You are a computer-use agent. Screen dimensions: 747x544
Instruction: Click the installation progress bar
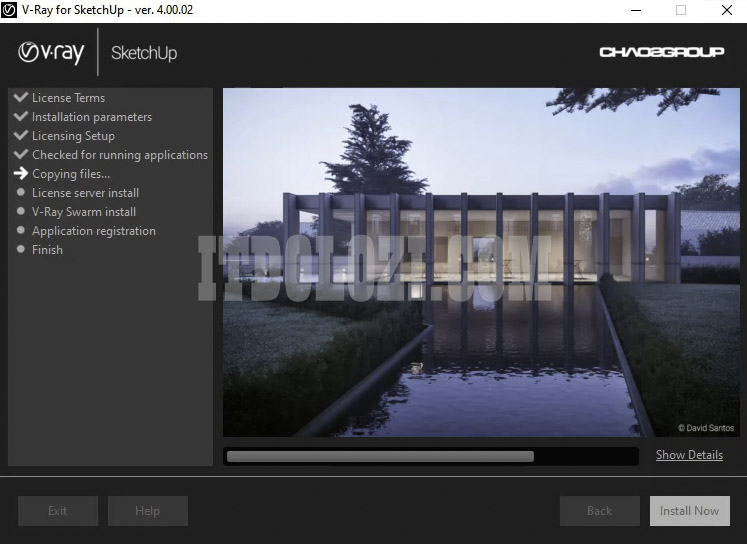click(x=431, y=456)
